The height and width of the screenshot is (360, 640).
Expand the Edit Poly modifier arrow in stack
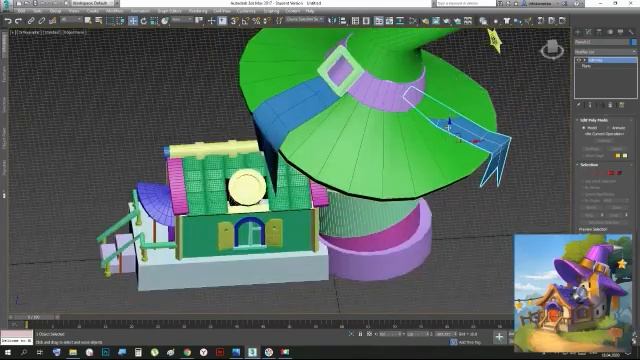pos(585,60)
